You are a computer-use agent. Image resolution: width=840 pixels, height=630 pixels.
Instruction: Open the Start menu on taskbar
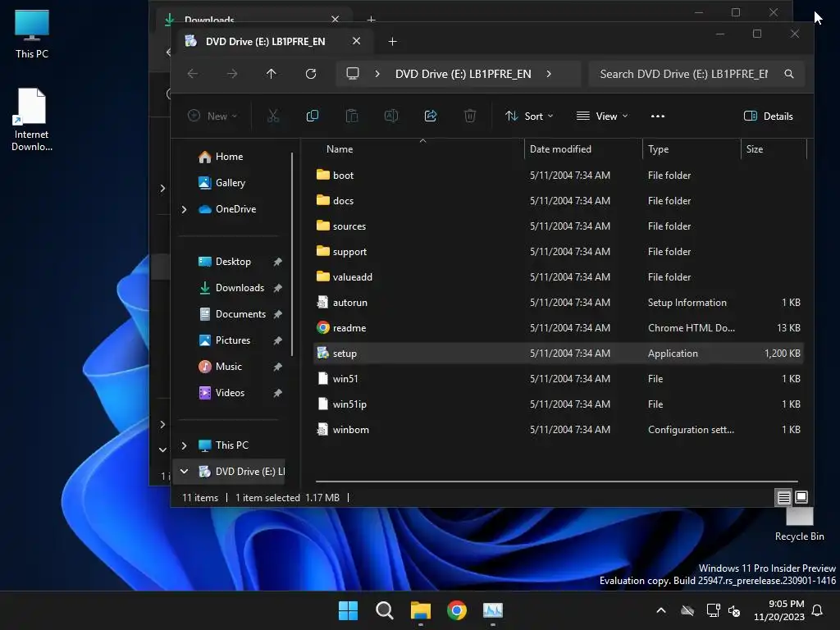pyautogui.click(x=348, y=610)
